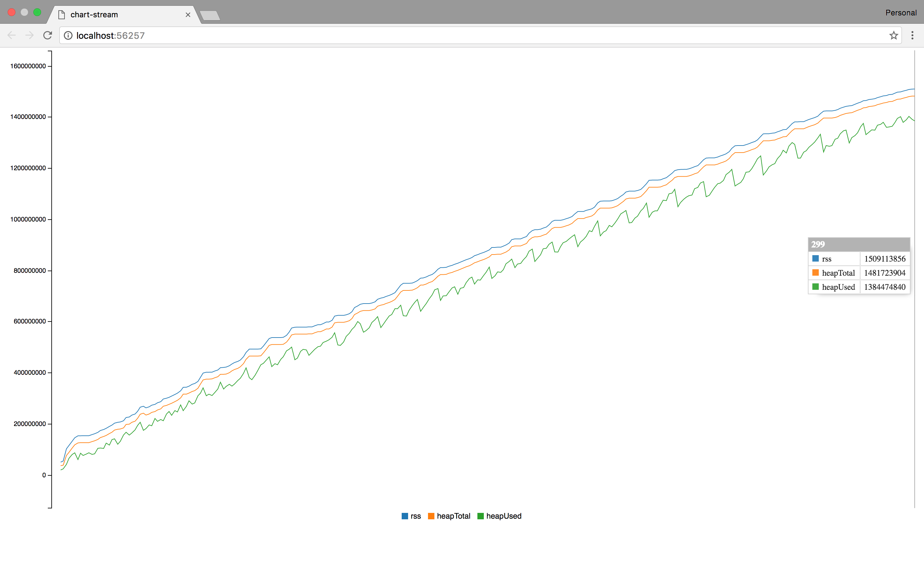Open a new tab button
The width and height of the screenshot is (924, 577).
tap(210, 15)
